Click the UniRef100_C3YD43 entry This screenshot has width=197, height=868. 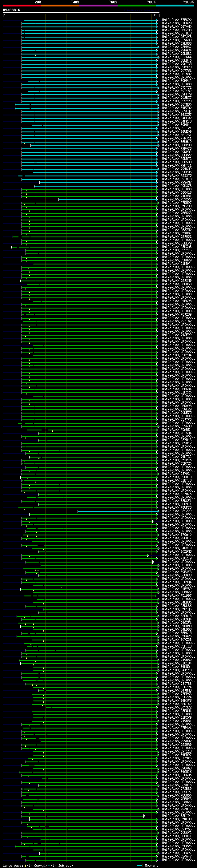click(x=177, y=440)
